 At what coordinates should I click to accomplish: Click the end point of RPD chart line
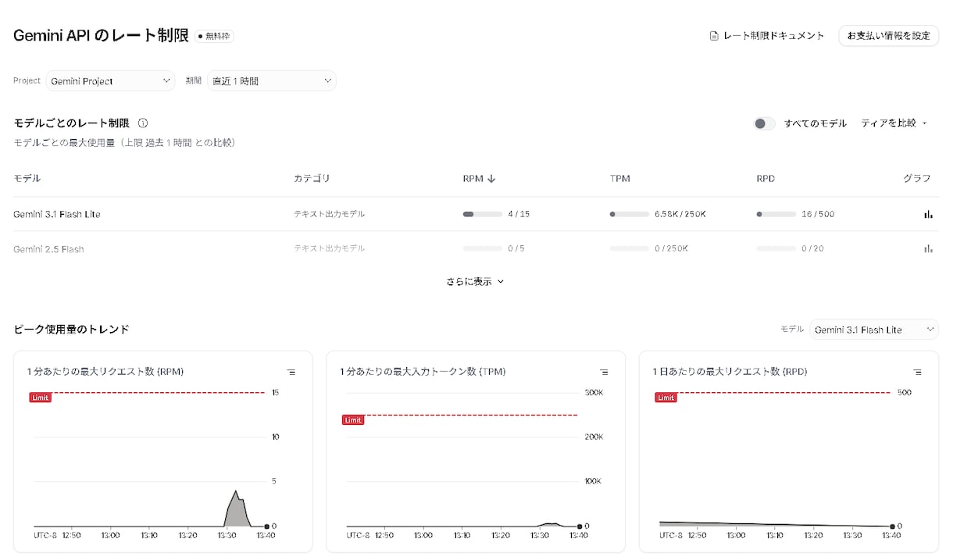click(892, 526)
